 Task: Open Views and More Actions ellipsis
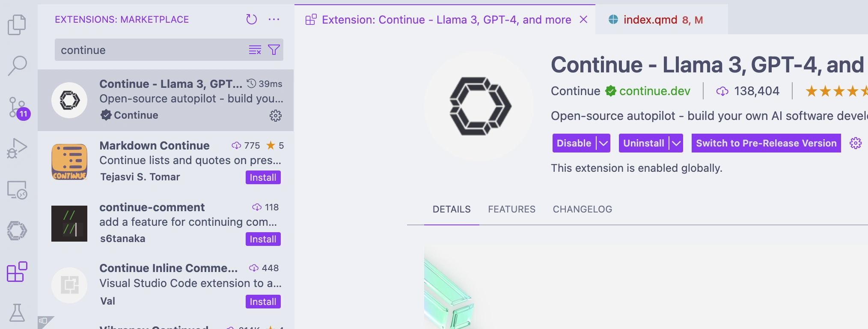click(x=274, y=19)
